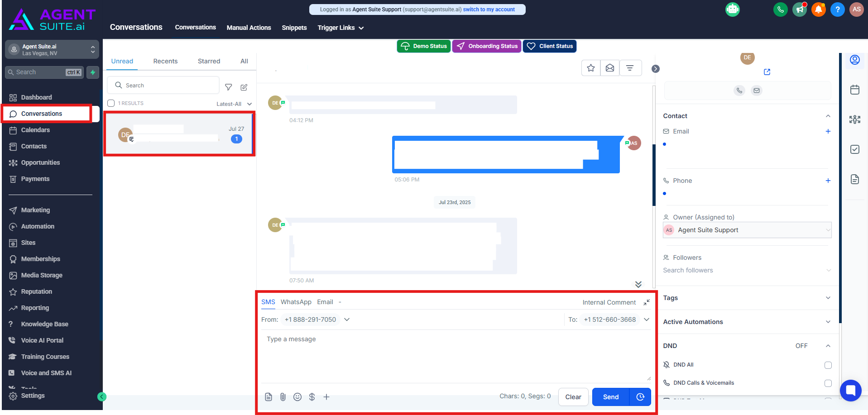Screen dimensions: 868x415
Task: Click the conversation list Search field
Action: (x=163, y=85)
